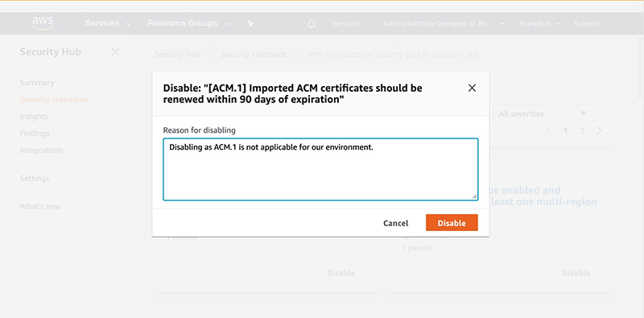Click Security Hub breadcrumb link
The height and width of the screenshot is (318, 644).
[x=177, y=55]
